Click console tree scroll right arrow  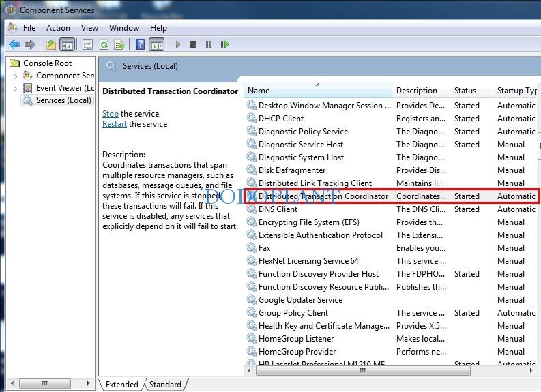click(88, 383)
